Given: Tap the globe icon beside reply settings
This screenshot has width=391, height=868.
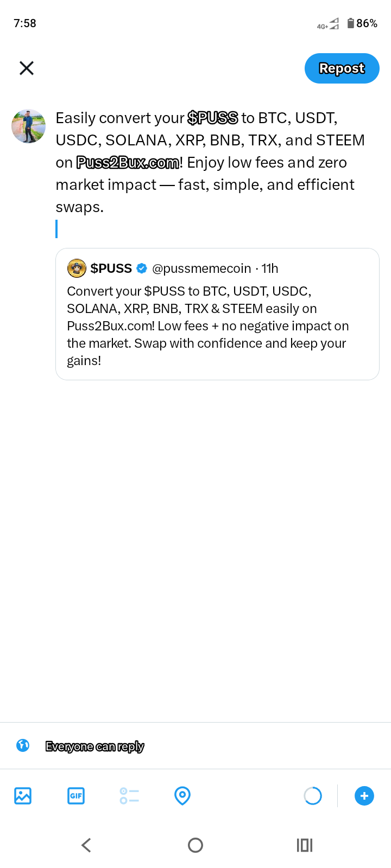Looking at the screenshot, I should pos(23,745).
